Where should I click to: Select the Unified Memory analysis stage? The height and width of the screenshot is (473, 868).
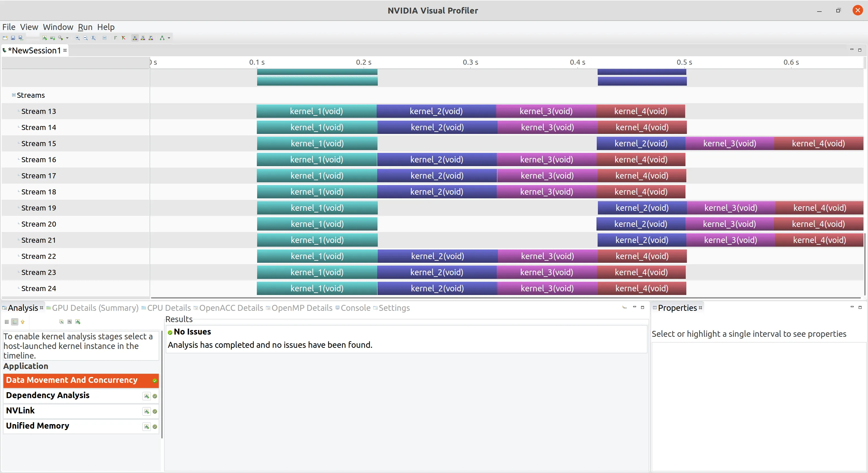coord(81,426)
